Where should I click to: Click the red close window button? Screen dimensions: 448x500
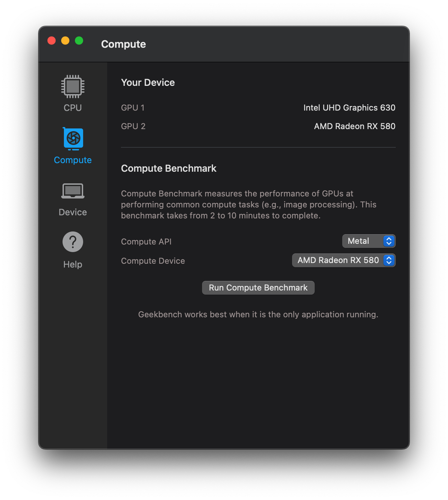[x=52, y=40]
